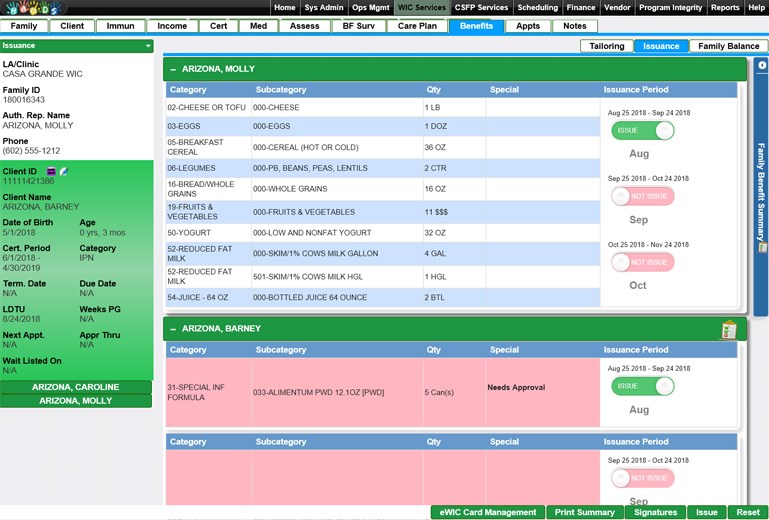The width and height of the screenshot is (769, 520).
Task: Enable Molly's Sep NOT ISSUE toggle
Action: [x=642, y=197]
